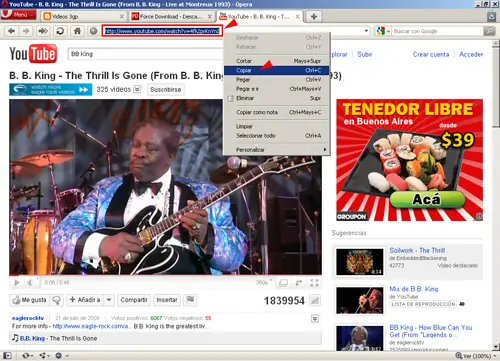The width and height of the screenshot is (500, 361).
Task: Click the selected YouTube URL address field
Action: [162, 31]
